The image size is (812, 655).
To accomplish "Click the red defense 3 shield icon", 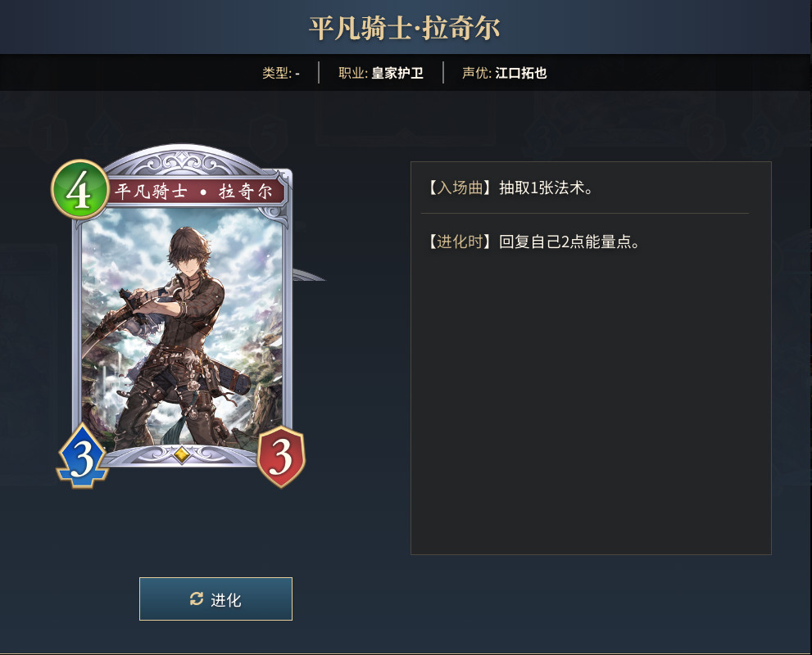I will [x=281, y=457].
